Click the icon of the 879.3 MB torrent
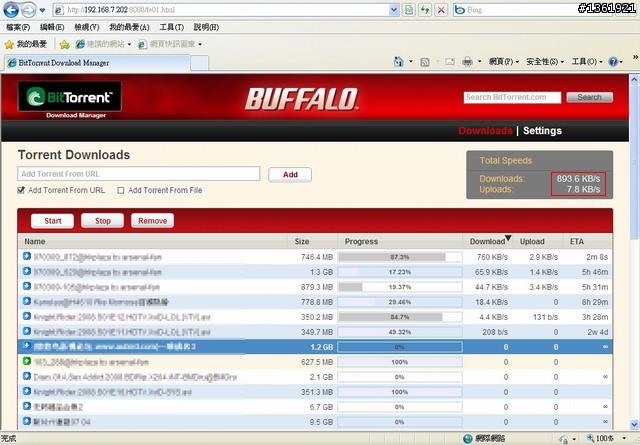This screenshot has height=445, width=640. coord(27,286)
